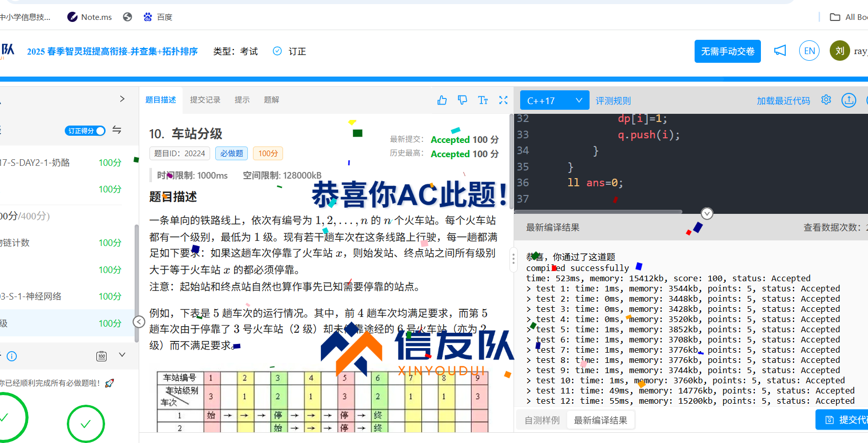Click the announcement megaphone icon
Screen dimensions: 868x443
click(780, 51)
